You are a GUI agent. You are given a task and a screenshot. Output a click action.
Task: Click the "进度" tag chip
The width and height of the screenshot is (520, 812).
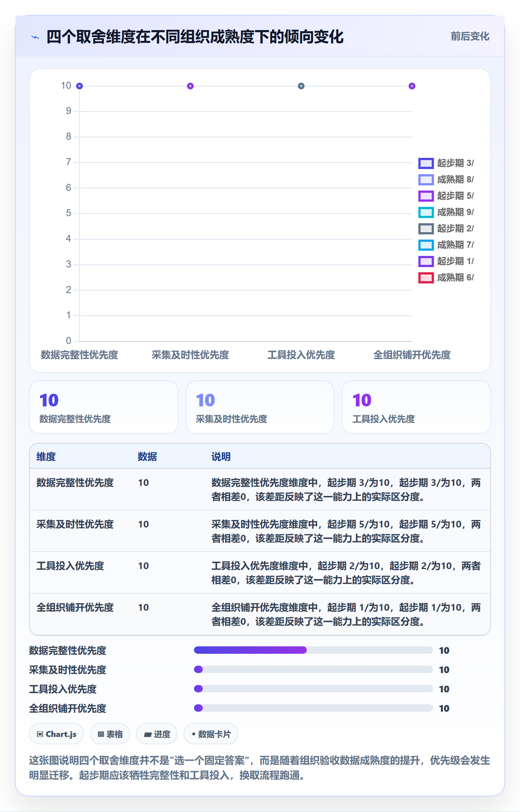point(157,734)
